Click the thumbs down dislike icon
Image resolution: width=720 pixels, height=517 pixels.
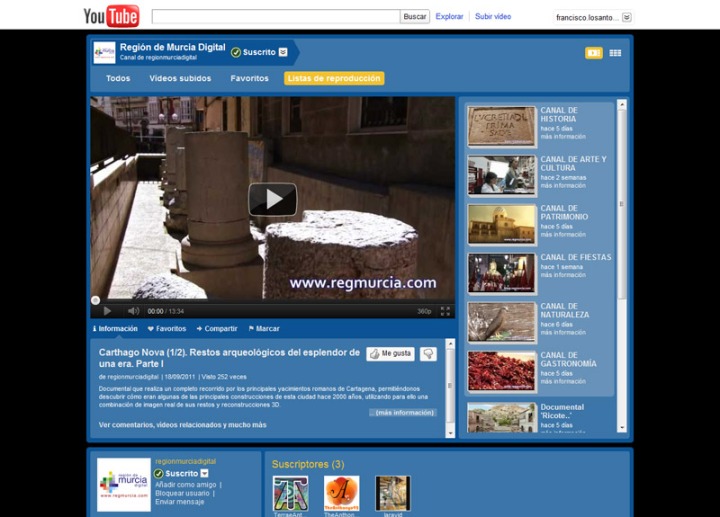(x=428, y=354)
